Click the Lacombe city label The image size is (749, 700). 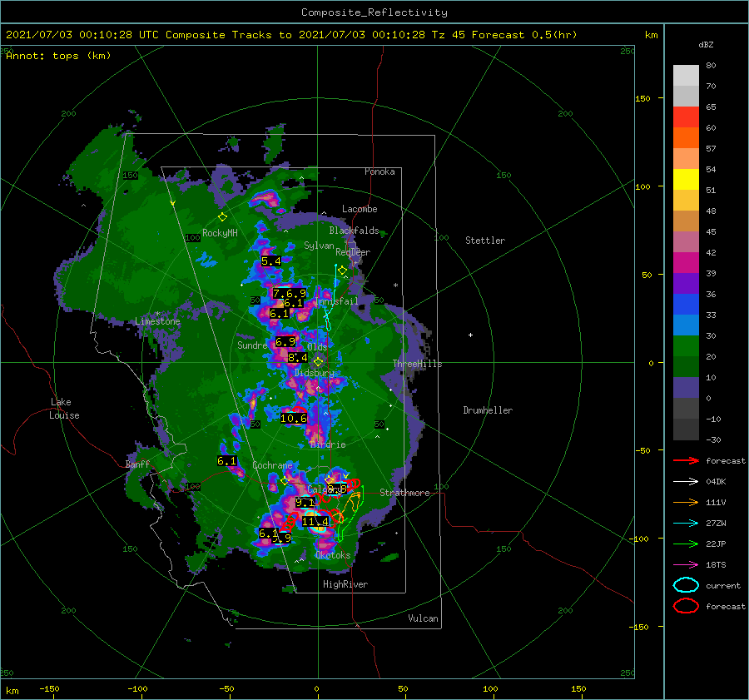(360, 209)
